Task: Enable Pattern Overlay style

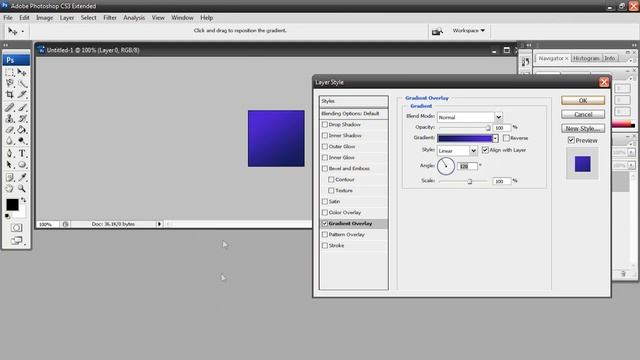Action: coord(325,235)
